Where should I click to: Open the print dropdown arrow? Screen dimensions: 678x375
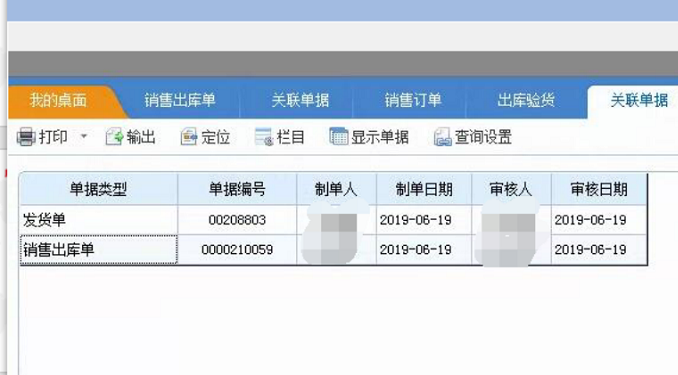(84, 137)
